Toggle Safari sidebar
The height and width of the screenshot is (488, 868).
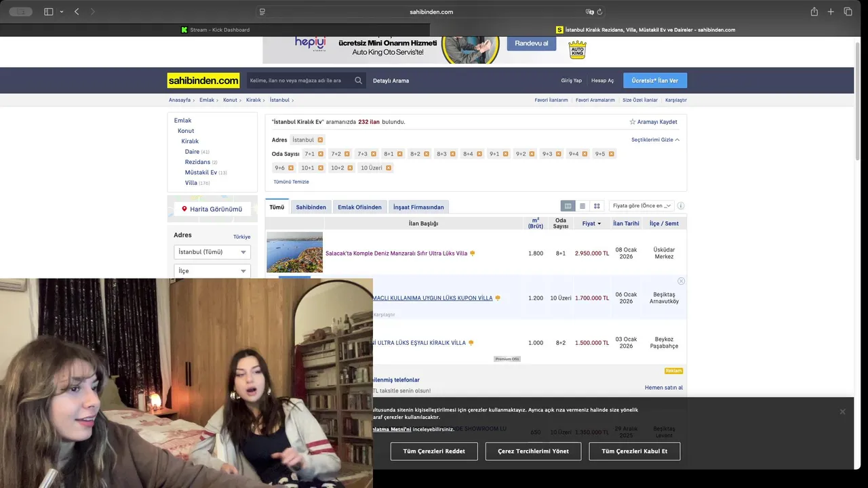coord(48,12)
